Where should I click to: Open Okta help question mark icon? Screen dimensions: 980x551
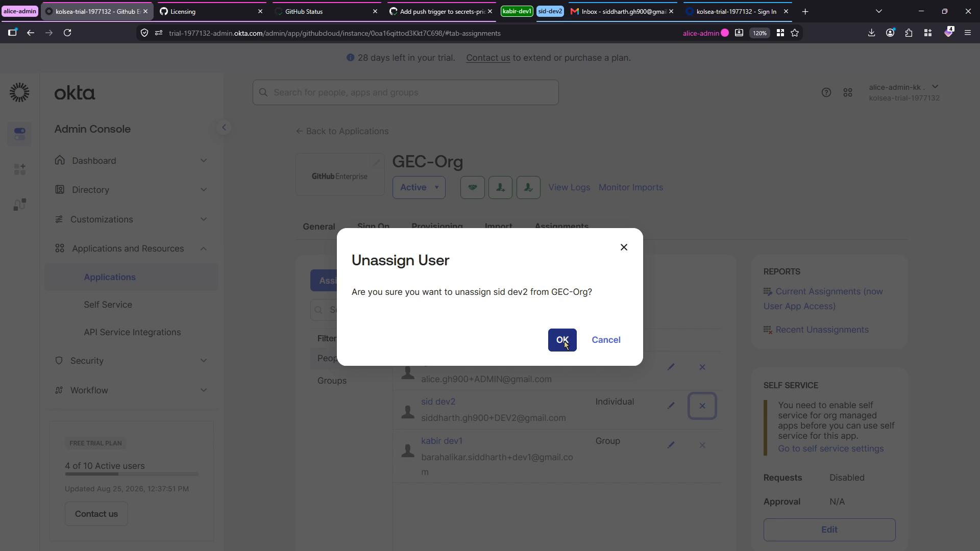coord(826,92)
